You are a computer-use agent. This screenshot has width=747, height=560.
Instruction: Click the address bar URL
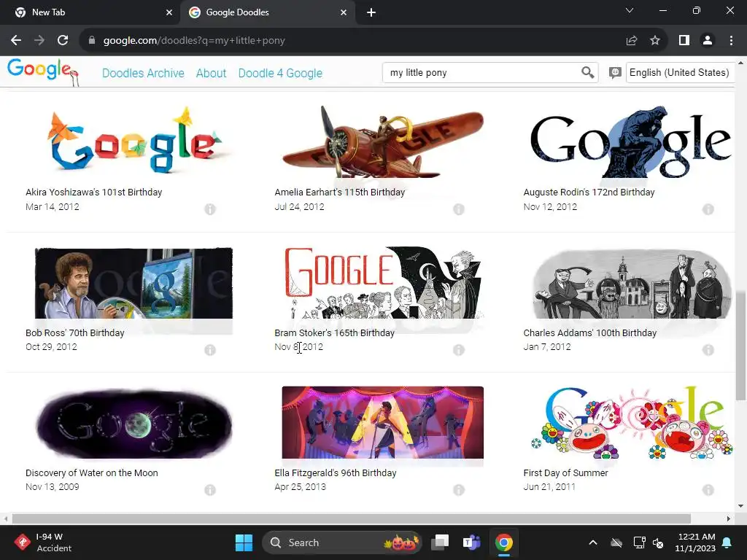194,41
